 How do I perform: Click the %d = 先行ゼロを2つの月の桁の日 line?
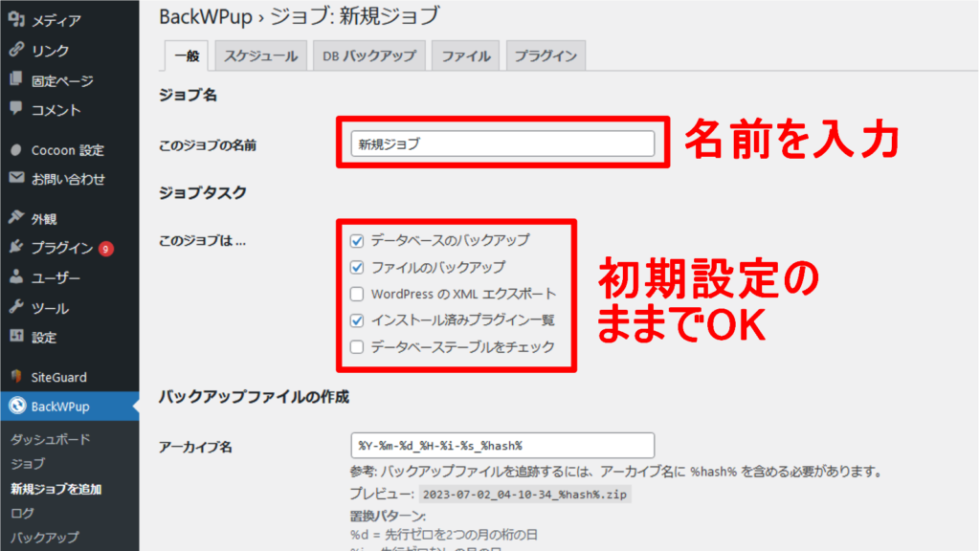444,535
